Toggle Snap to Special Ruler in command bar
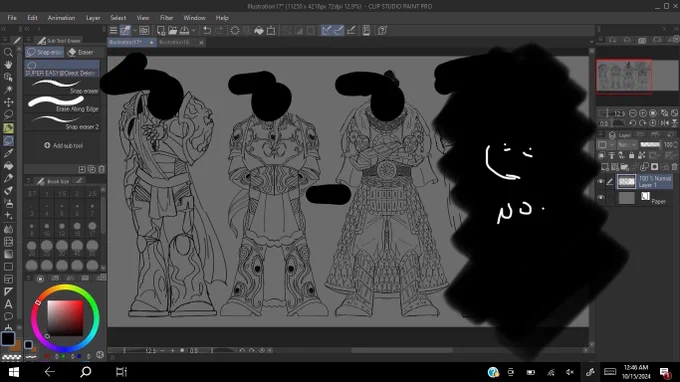 pos(339,30)
